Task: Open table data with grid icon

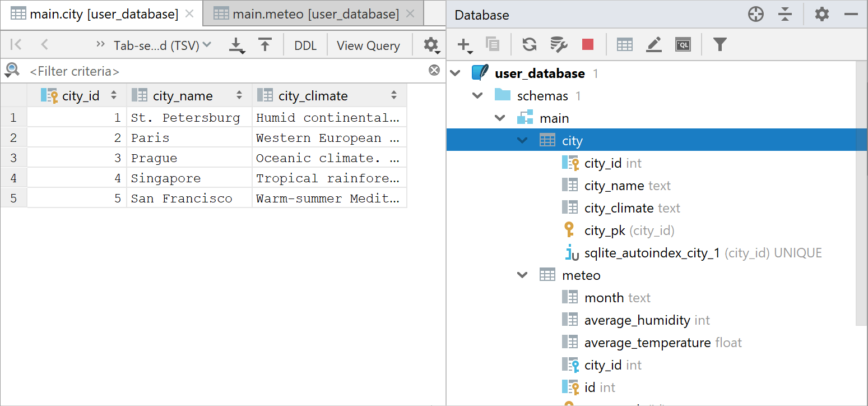Action: 624,44
